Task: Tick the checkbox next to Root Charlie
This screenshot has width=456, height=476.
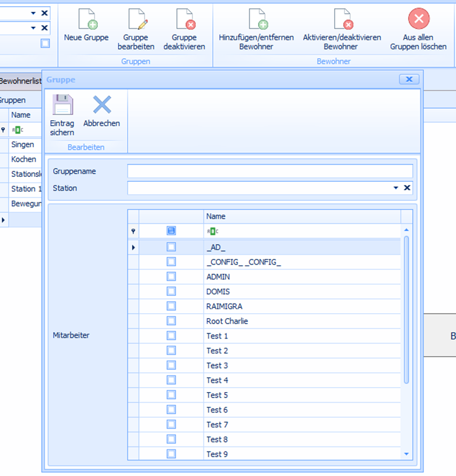Action: (x=171, y=321)
